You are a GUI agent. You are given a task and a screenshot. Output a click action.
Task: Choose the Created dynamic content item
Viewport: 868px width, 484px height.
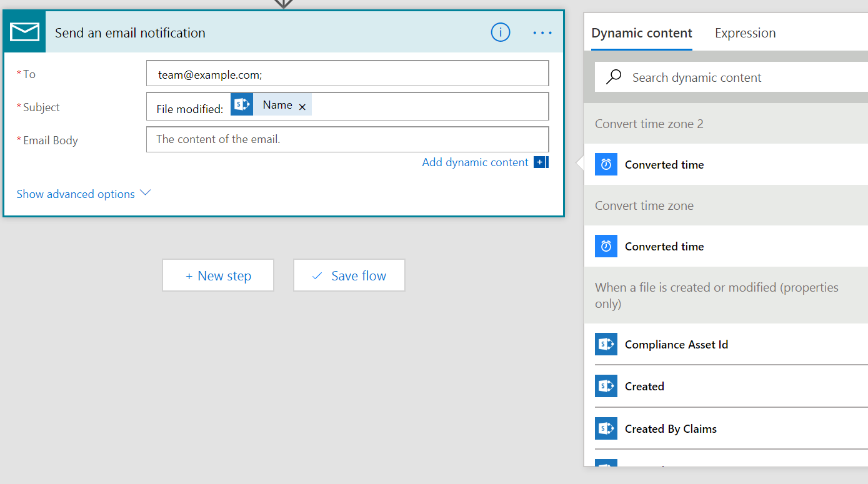pyautogui.click(x=644, y=386)
